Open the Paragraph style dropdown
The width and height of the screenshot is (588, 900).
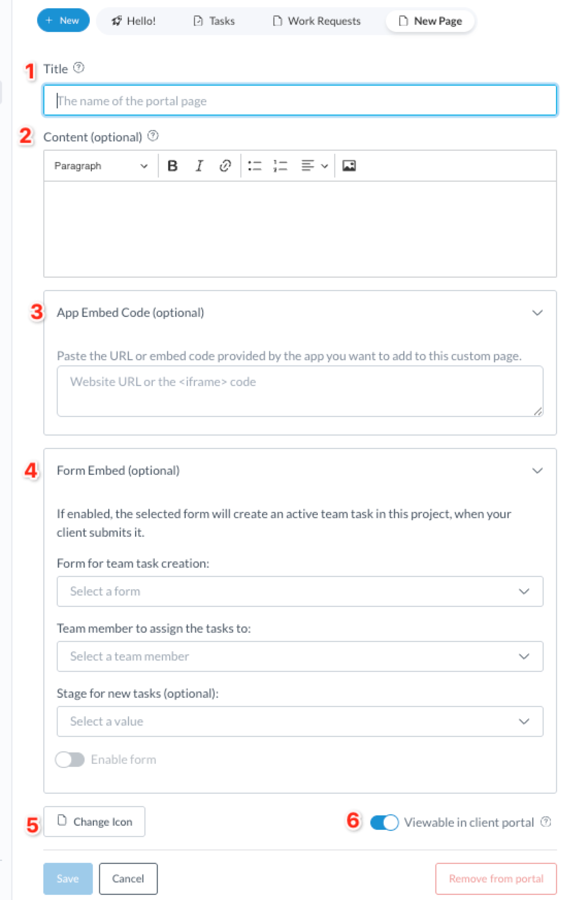click(x=101, y=166)
